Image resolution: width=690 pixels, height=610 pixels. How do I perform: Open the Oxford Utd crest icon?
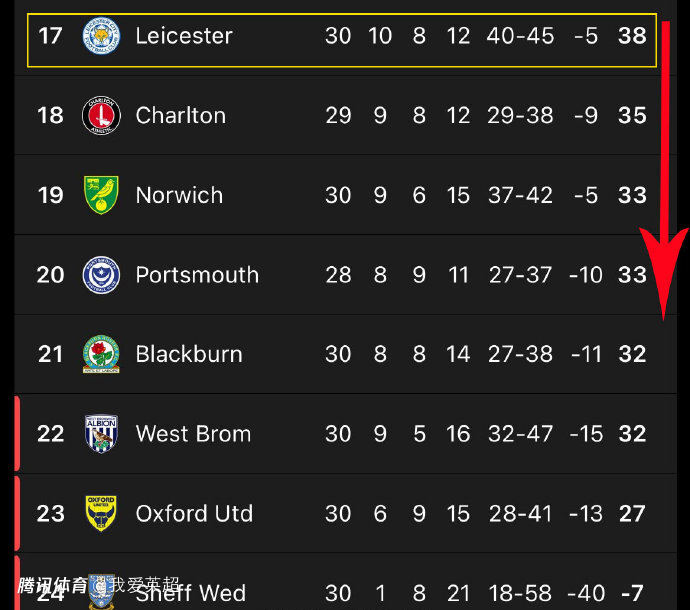pos(100,513)
